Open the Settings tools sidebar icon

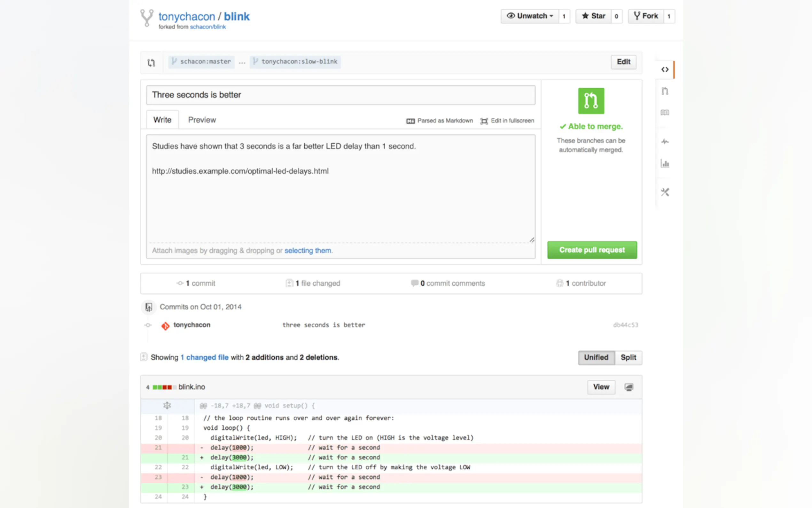665,192
